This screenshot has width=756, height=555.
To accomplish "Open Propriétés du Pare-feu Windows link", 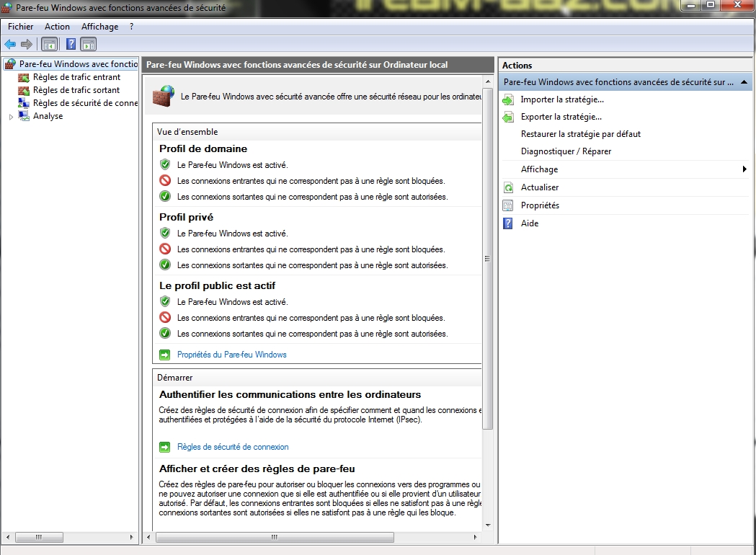I will click(232, 355).
